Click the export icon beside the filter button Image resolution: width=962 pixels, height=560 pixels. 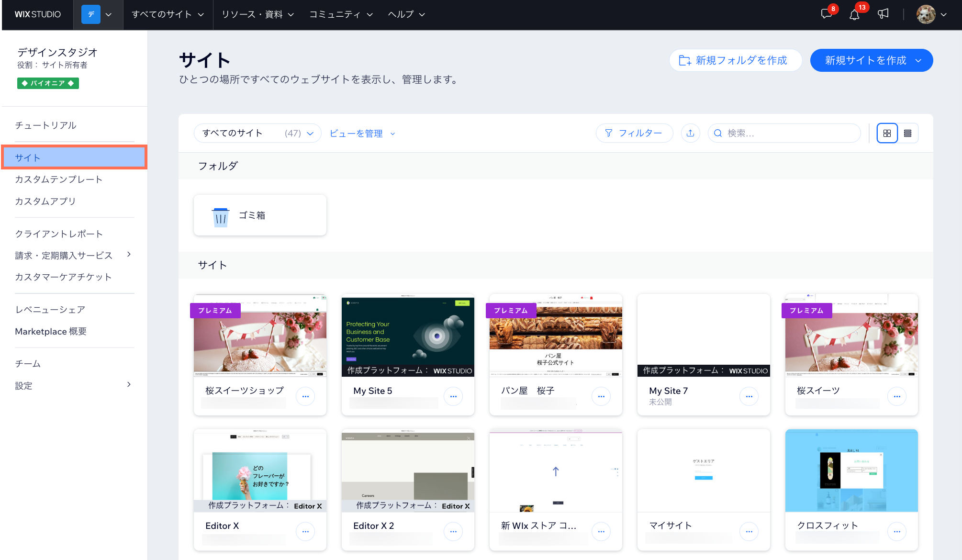tap(690, 133)
